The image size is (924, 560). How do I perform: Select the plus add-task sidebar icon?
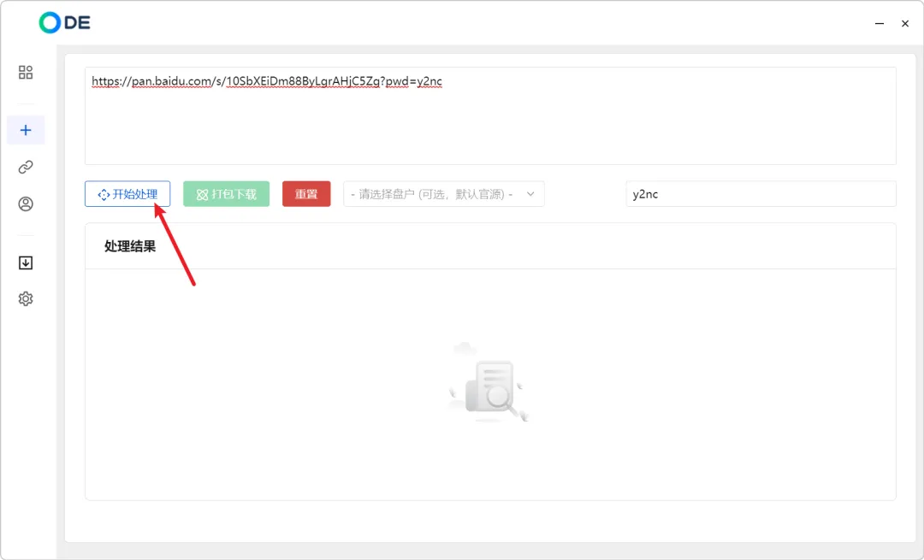click(26, 130)
